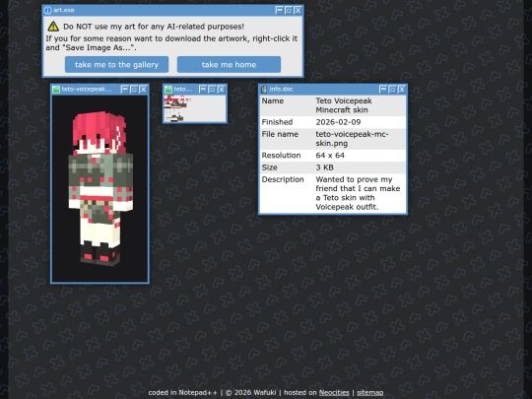532x399 pixels.
Task: Click the description text about Voicepeak outfit
Action: [x=358, y=193]
